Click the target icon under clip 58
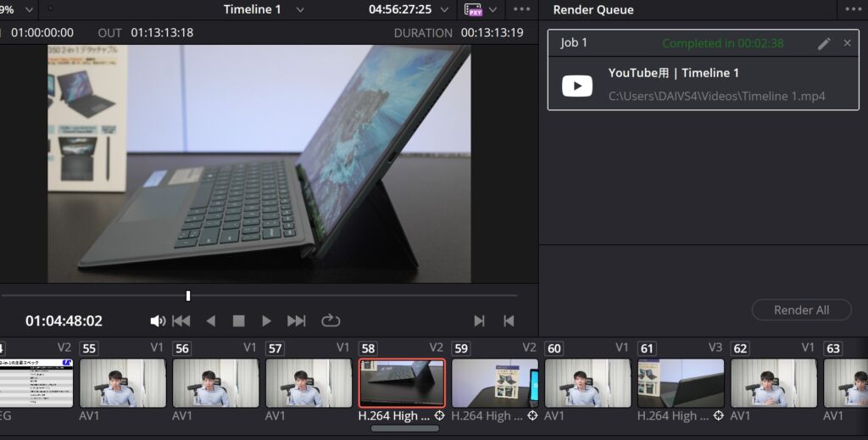The width and height of the screenshot is (868, 440). click(x=440, y=415)
